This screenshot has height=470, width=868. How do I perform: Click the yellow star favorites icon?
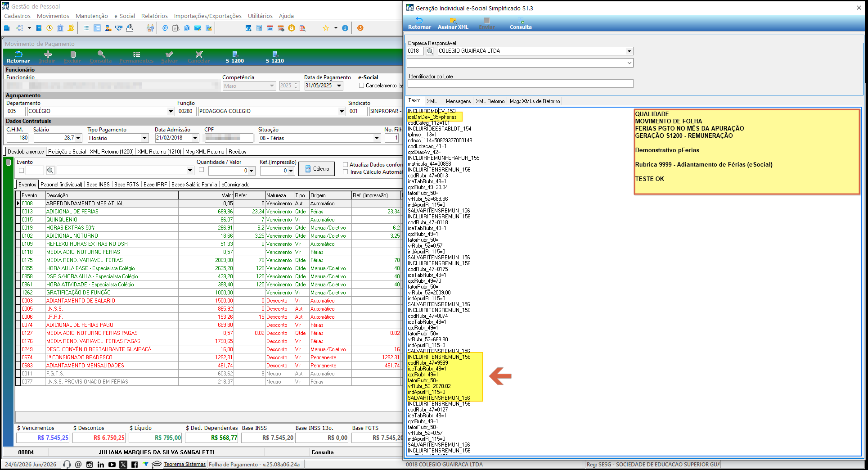pos(326,28)
